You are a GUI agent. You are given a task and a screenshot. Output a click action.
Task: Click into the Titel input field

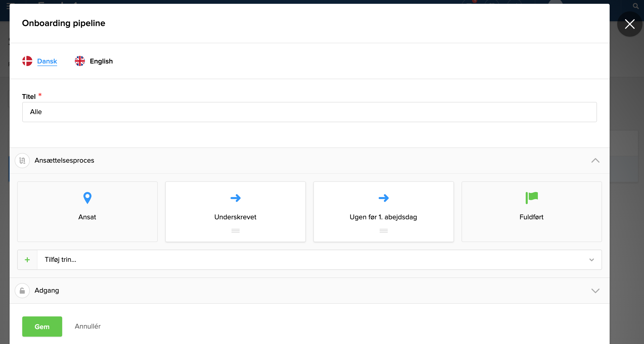[309, 112]
